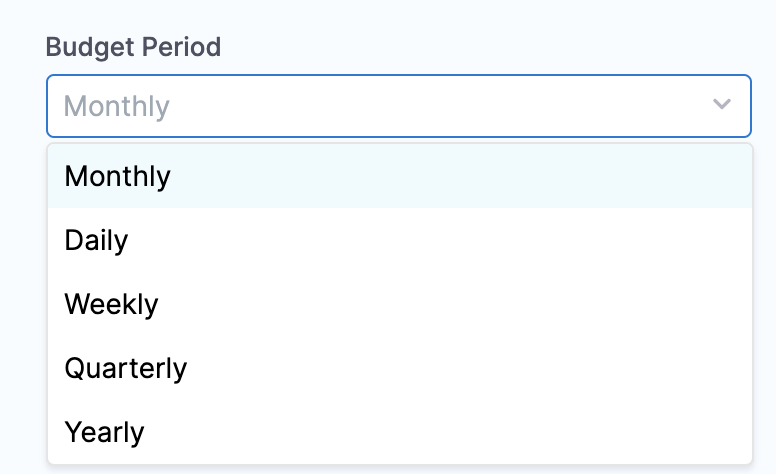
Task: Close the option list via the down chevron
Action: pos(722,104)
